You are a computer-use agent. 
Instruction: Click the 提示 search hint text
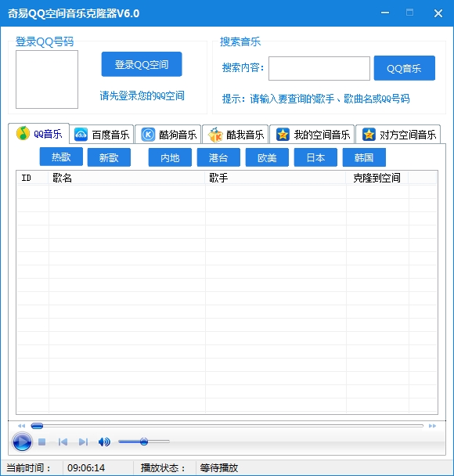pos(316,99)
